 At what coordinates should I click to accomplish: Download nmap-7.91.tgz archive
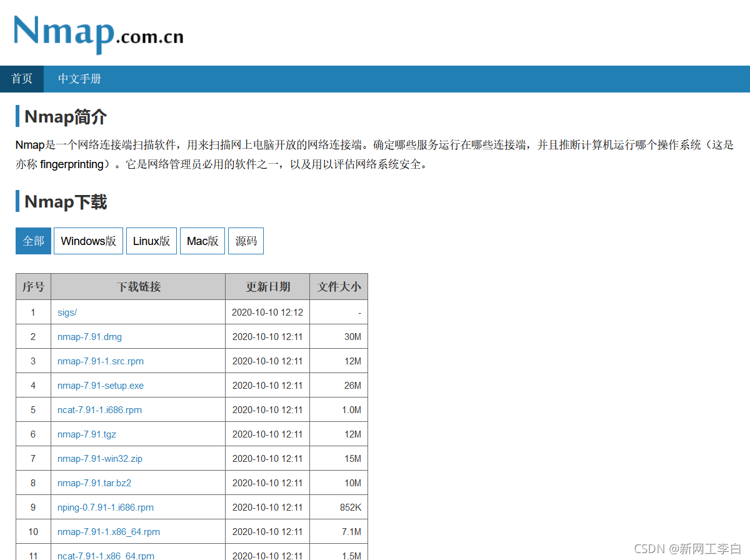click(87, 434)
